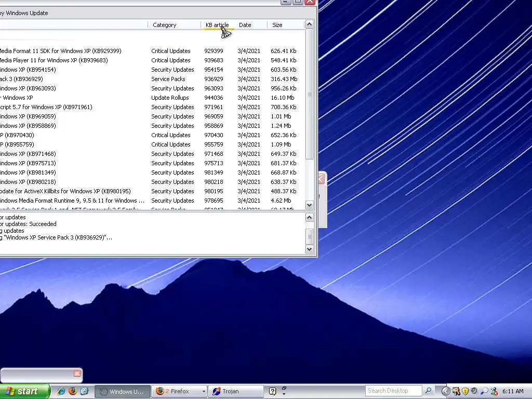Launch Firefox from the Quick Launch bar
The image size is (532, 399).
click(x=73, y=391)
